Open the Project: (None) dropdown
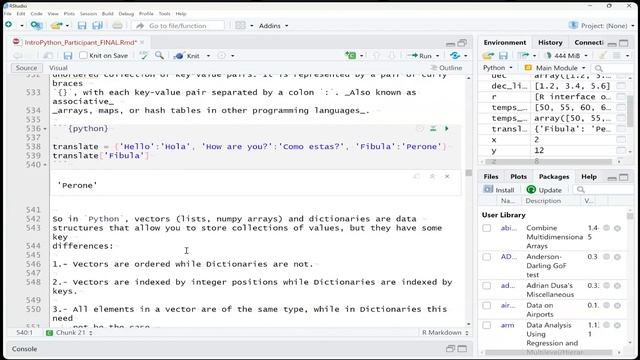Screen dimensions: 640x360 (602, 26)
